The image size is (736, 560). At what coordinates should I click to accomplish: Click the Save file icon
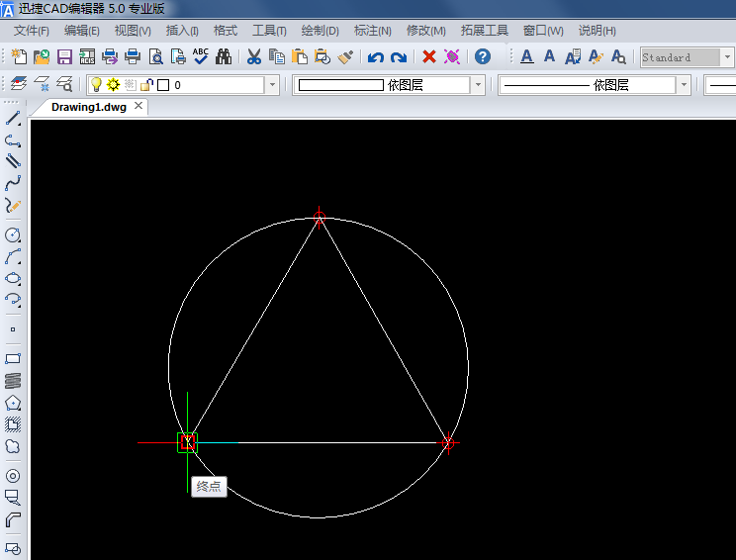click(64, 57)
